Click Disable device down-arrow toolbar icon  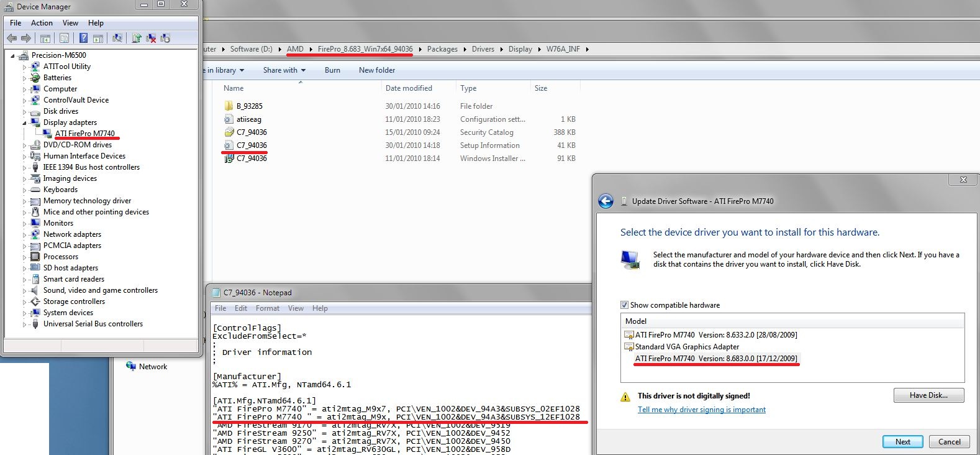pyautogui.click(x=165, y=39)
